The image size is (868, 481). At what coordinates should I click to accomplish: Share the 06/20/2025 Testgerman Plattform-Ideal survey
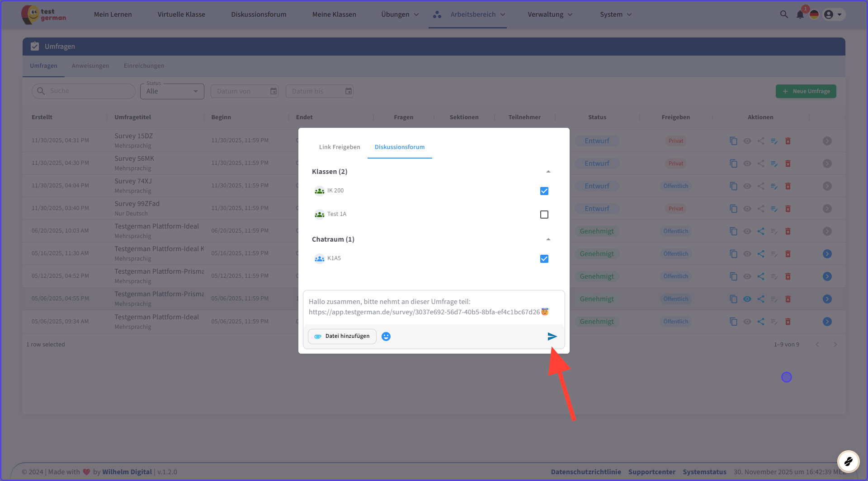point(761,231)
